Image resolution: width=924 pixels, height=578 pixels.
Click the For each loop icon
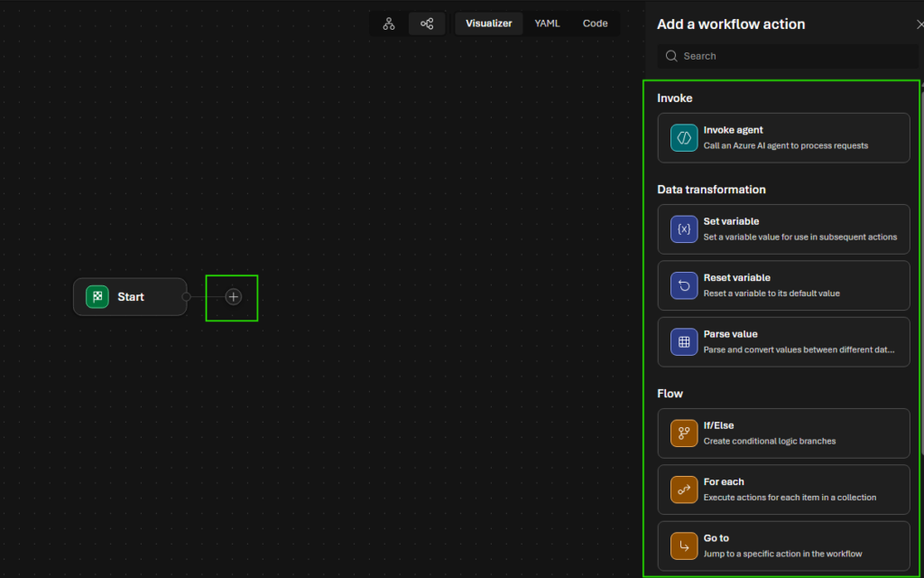click(684, 489)
